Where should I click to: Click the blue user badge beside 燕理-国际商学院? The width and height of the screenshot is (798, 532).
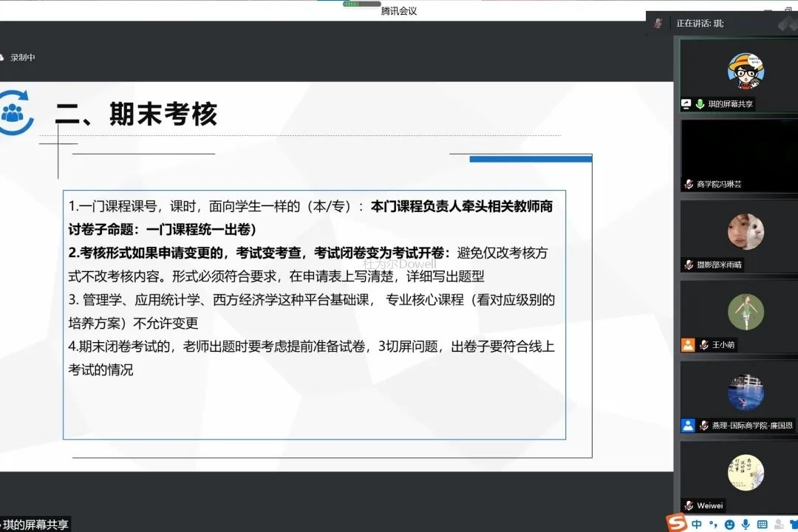688,426
